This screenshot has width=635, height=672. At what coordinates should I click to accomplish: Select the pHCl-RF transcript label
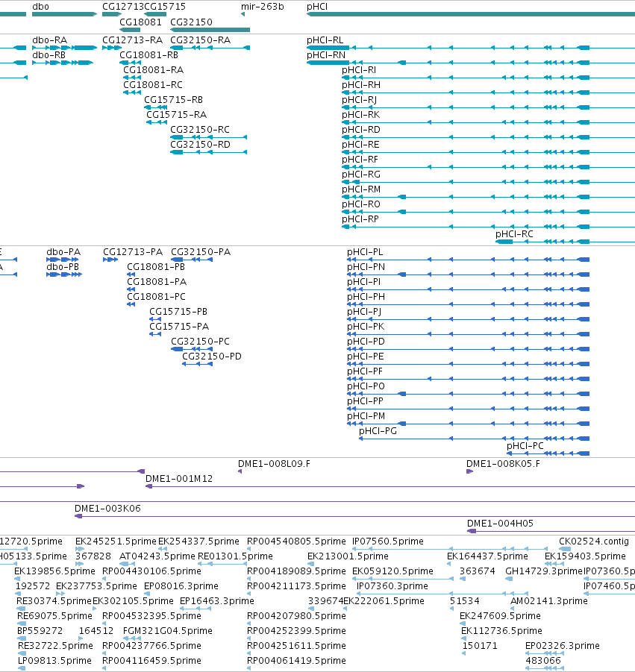tap(360, 160)
